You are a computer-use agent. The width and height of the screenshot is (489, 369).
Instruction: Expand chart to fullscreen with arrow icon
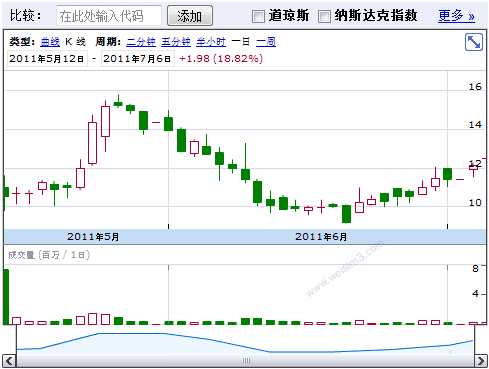(x=474, y=42)
